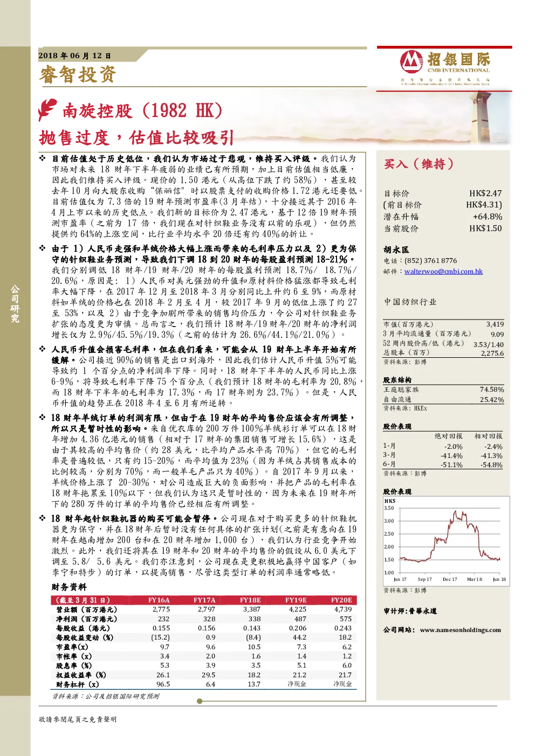The image size is (535, 756).
Task: Click the 52-week high/low value 3.53/1.40
Action: click(489, 344)
